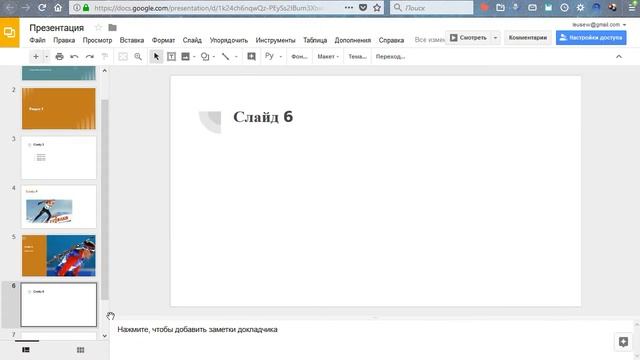Open the Просмотр menu
Screen dimensions: 640x360
97,40
